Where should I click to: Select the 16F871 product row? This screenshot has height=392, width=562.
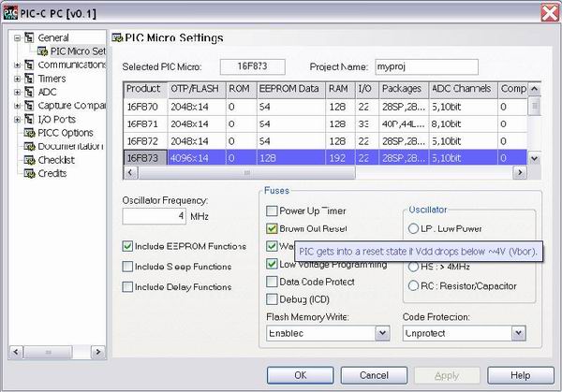click(325, 123)
